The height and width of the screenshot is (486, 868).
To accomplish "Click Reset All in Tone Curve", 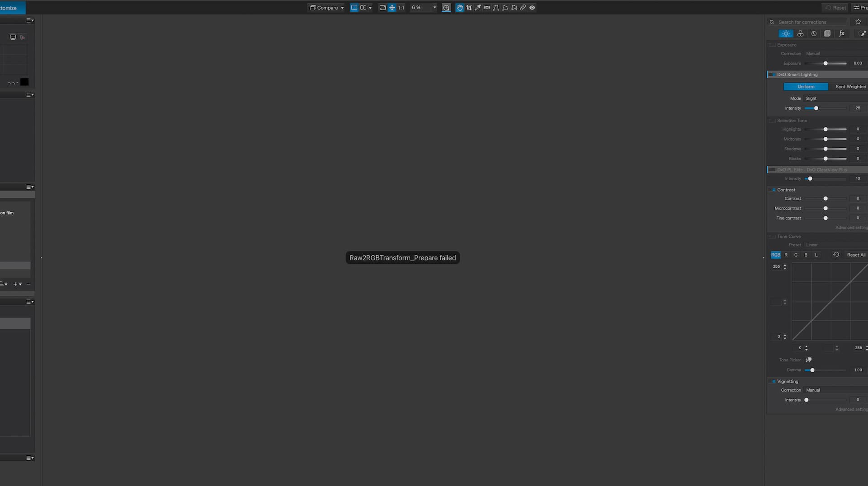I will 856,255.
